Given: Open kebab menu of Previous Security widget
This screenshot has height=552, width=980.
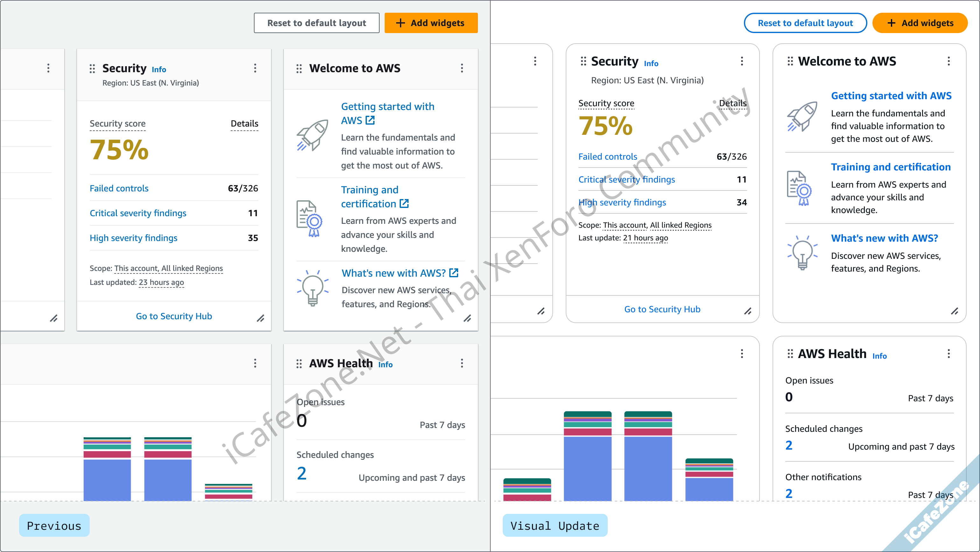Looking at the screenshot, I should (255, 68).
